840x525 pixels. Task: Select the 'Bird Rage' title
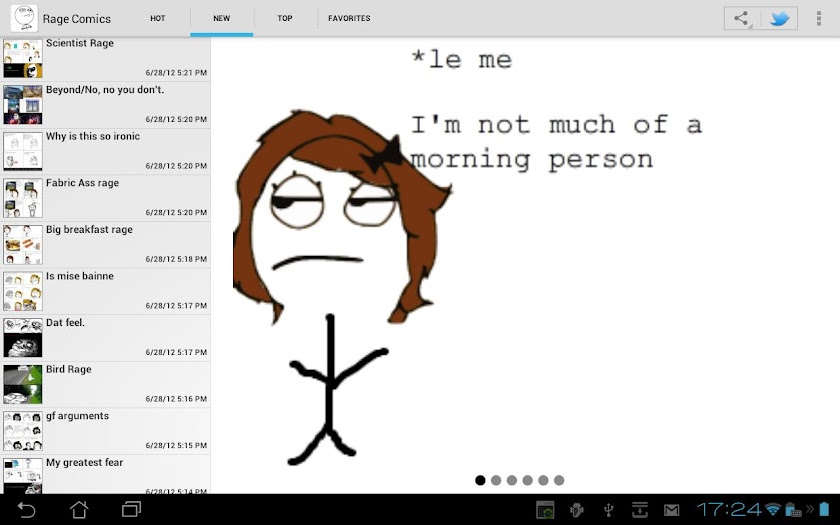69,370
